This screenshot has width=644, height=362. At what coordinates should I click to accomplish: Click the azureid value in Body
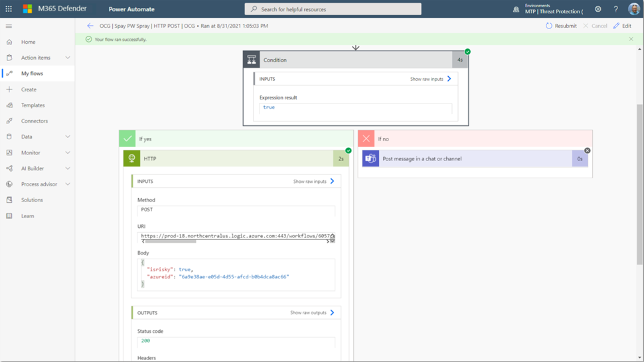(x=234, y=276)
